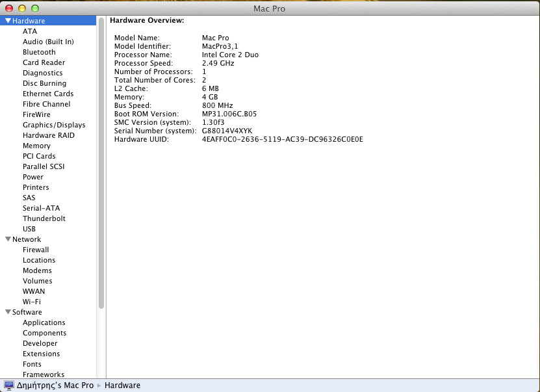The image size is (540, 392).
Task: Select Disc Burning in the sidebar
Action: [44, 83]
